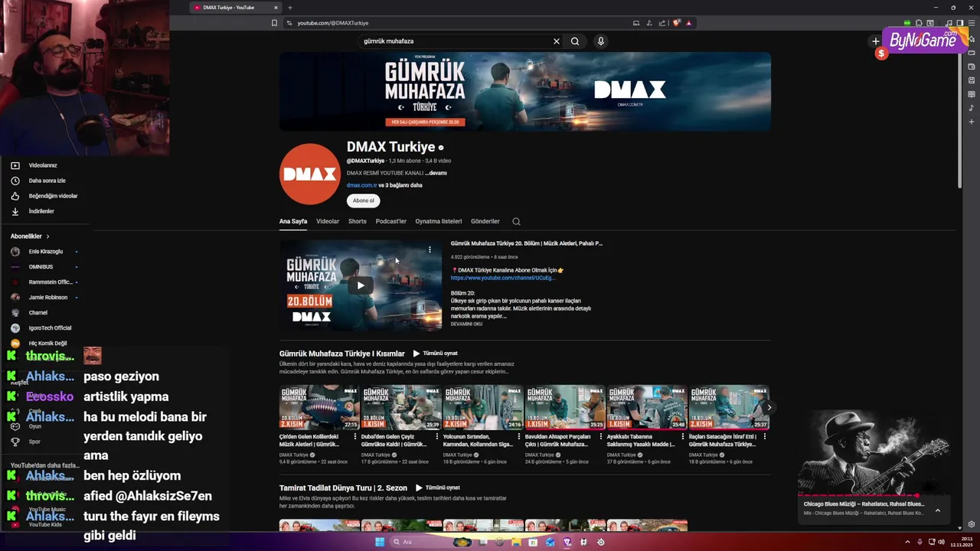The height and width of the screenshot is (551, 980).
Task: Open the DMAX YouTube channel URL in the description
Action: [502, 278]
